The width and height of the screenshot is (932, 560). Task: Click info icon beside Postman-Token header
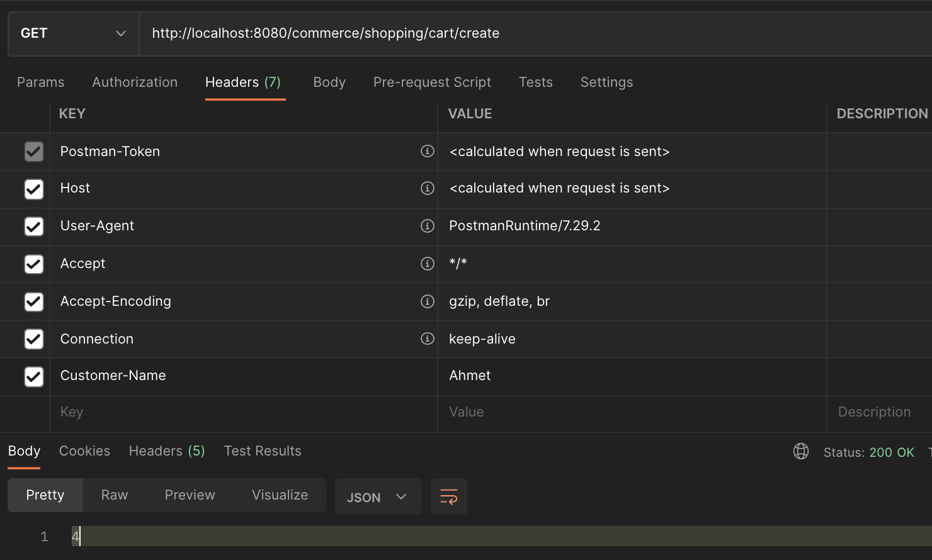(x=428, y=151)
